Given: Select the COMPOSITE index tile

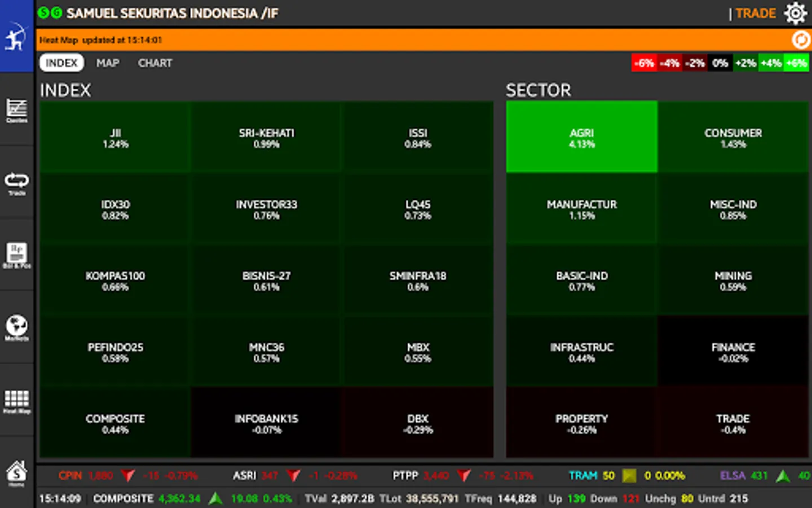Looking at the screenshot, I should click(x=115, y=422).
